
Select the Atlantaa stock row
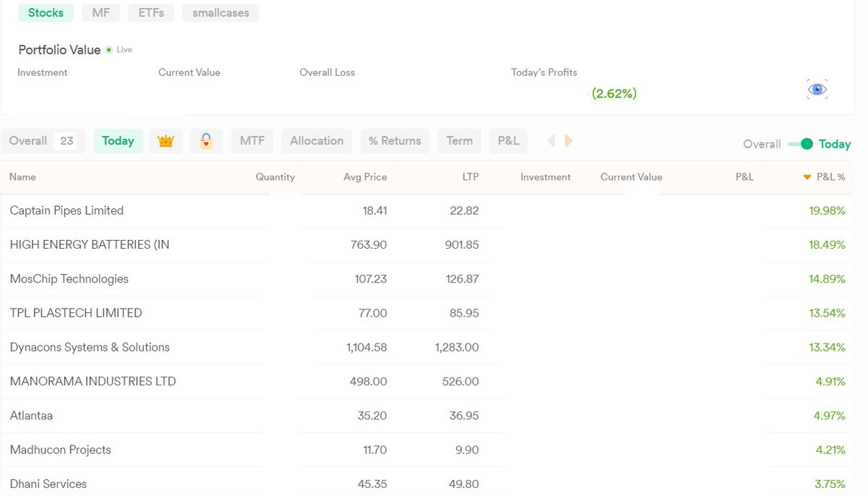(x=427, y=416)
